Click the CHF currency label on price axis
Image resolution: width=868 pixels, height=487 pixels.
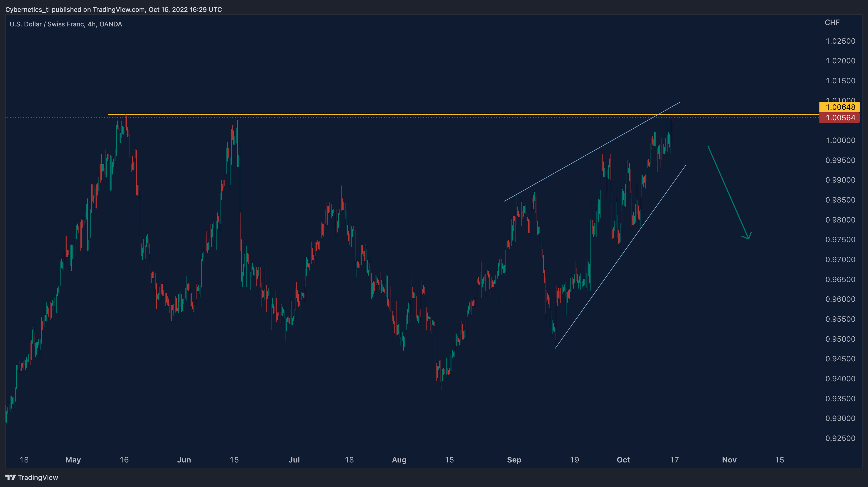coord(832,23)
